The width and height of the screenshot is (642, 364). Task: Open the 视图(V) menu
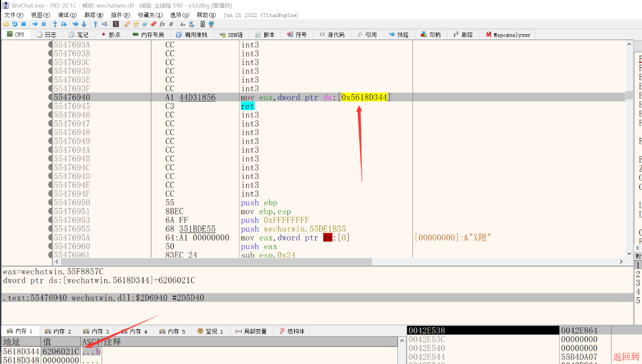pyautogui.click(x=40, y=15)
